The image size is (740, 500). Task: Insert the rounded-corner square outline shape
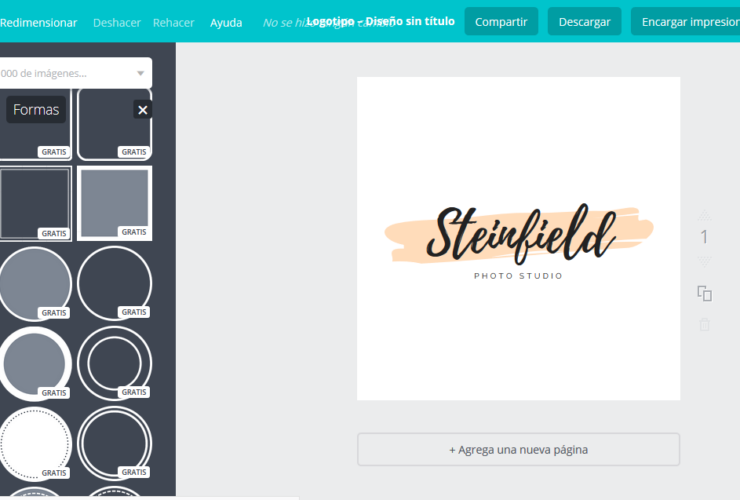coord(114,125)
